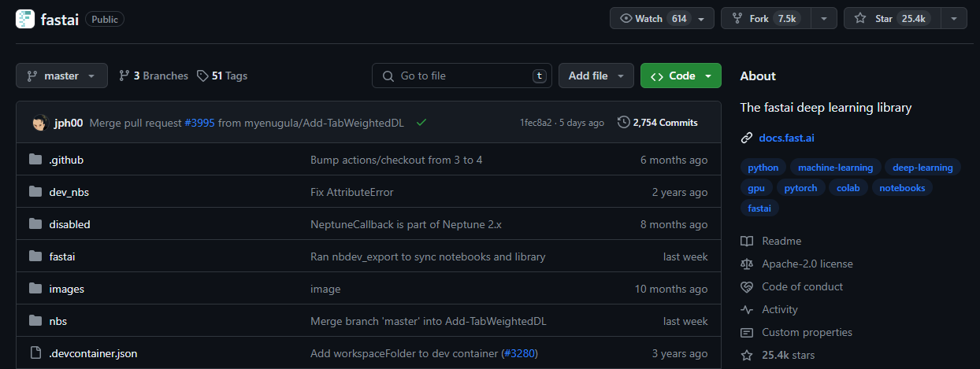The width and height of the screenshot is (980, 369).
Task: Click the fastai folder icon
Action: pyautogui.click(x=35, y=256)
